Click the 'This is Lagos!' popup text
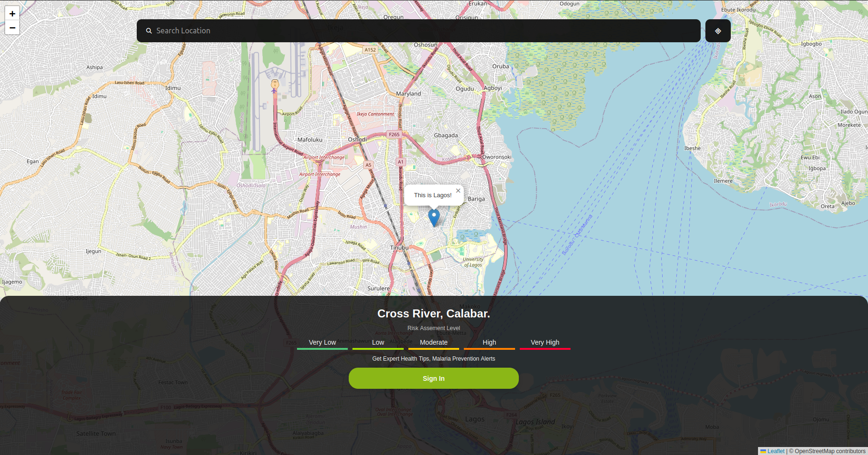This screenshot has width=868, height=455. [432, 195]
